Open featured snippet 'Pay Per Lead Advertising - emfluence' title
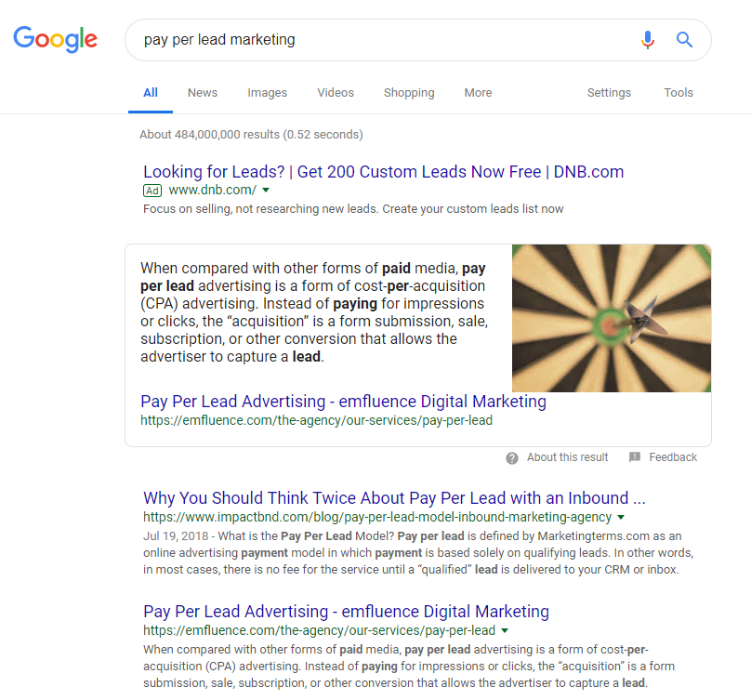The width and height of the screenshot is (751, 700). 343,402
